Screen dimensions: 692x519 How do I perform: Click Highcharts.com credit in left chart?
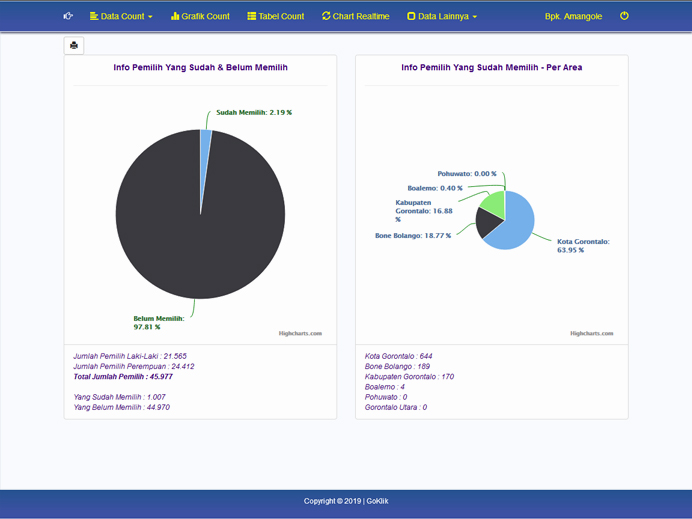point(300,333)
